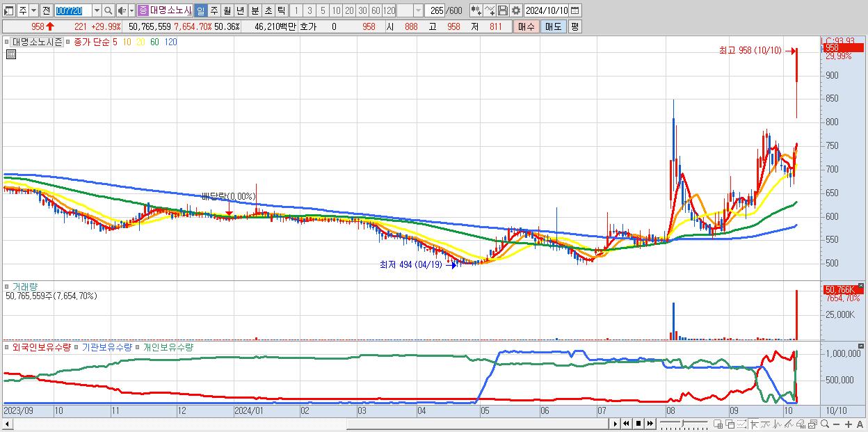Select the 주 (weekly) period toggle
868x432 pixels.
pyautogui.click(x=214, y=10)
